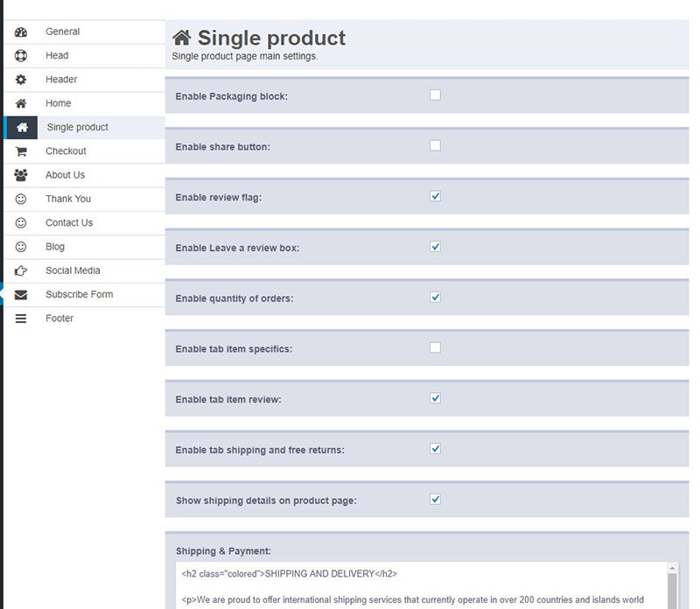Click the Header gear icon
Image resolution: width=700 pixels, height=609 pixels.
[x=21, y=80]
